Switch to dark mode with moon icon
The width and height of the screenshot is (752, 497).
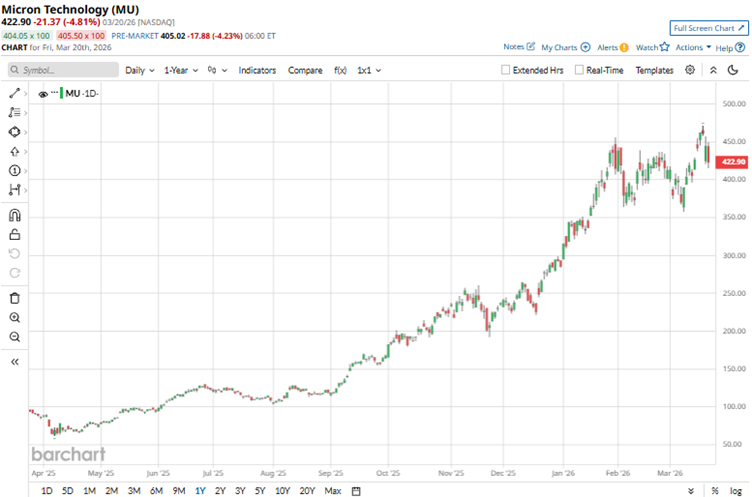pos(732,70)
